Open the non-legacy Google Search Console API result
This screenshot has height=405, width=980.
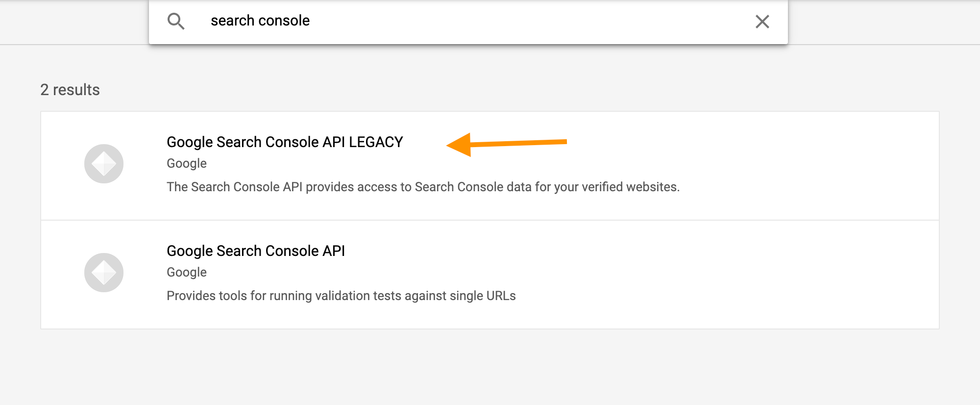(256, 251)
